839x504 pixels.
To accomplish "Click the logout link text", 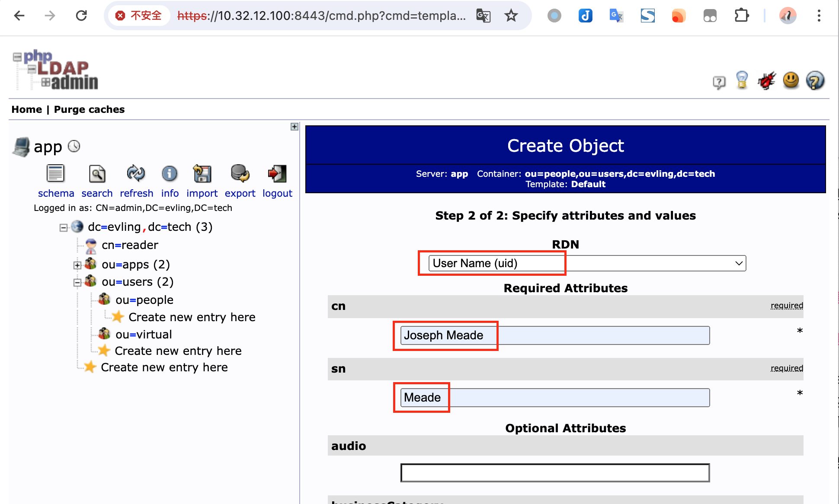I will click(277, 193).
